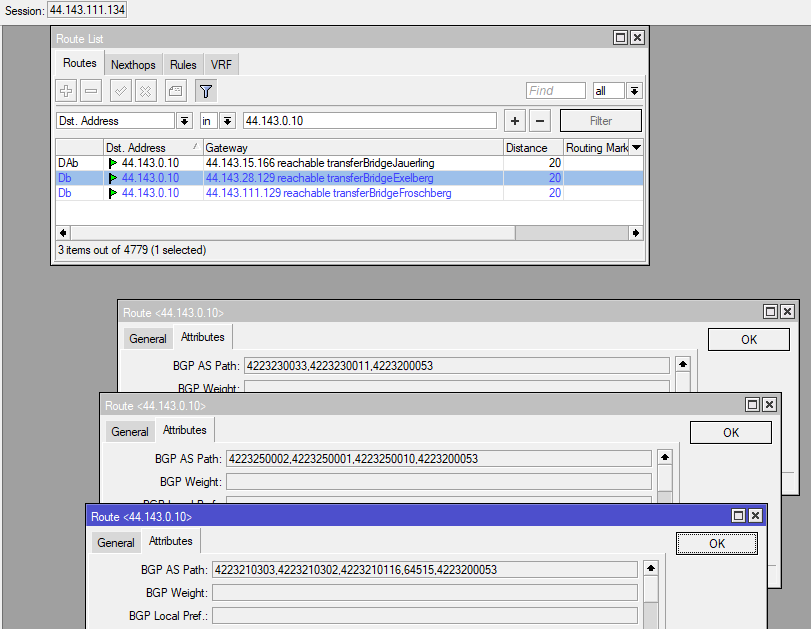Viewport: 811px width, 629px height.
Task: Maximize the back Route window
Action: [x=770, y=311]
